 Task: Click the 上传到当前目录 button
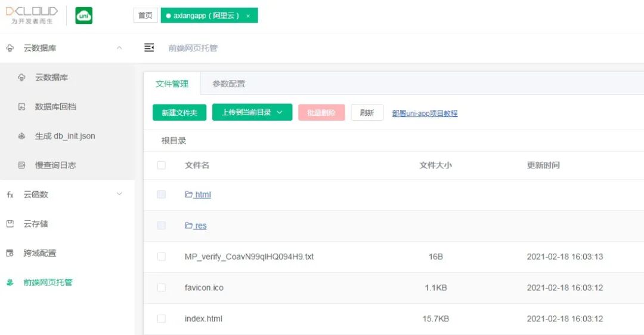(x=252, y=112)
